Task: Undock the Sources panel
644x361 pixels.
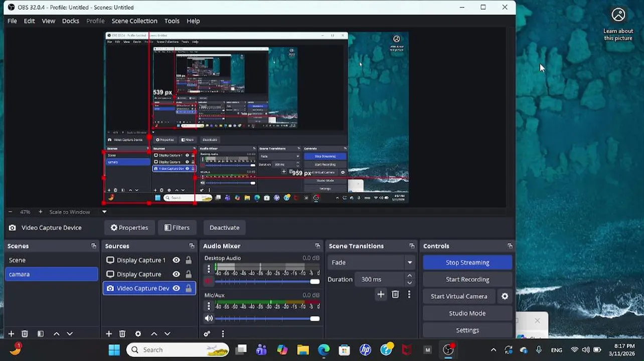Action: 192,246
